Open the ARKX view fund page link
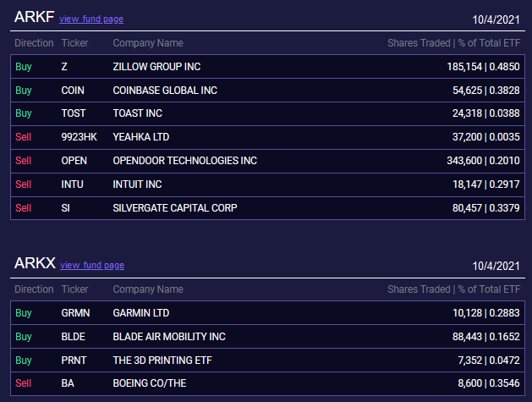Image resolution: width=532 pixels, height=402 pixels. tap(92, 265)
